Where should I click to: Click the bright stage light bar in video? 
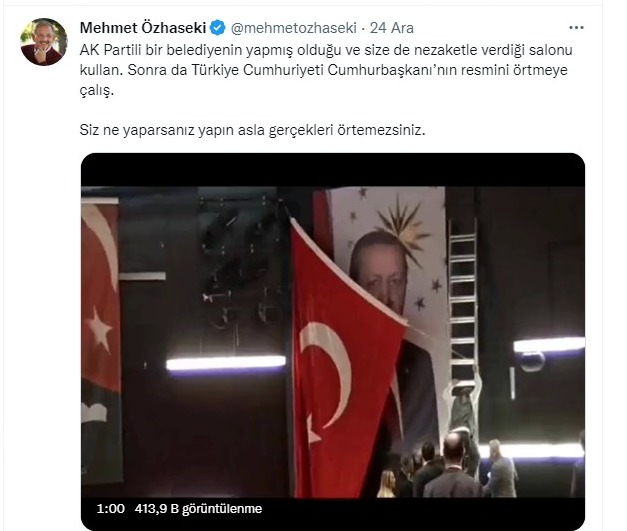pyautogui.click(x=226, y=363)
